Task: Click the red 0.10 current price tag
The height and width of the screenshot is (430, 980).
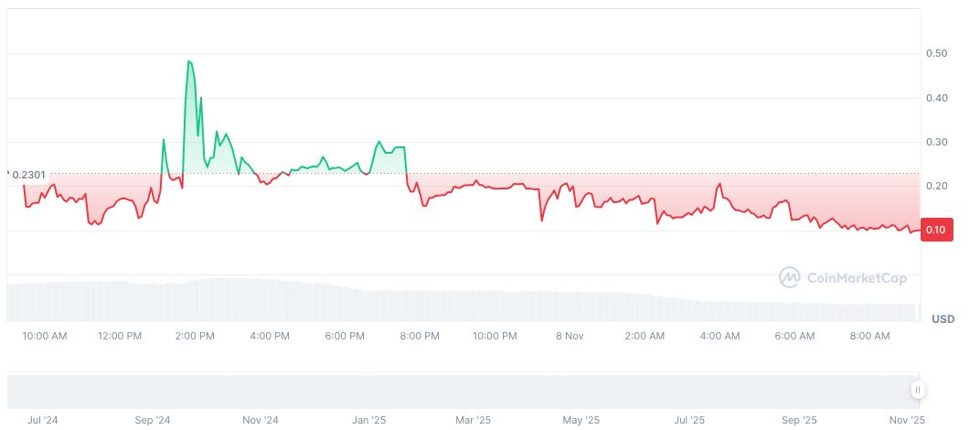Action: (x=935, y=230)
